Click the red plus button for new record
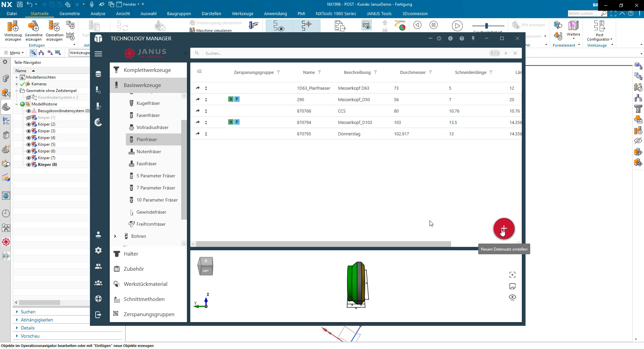The image size is (644, 349). click(504, 229)
